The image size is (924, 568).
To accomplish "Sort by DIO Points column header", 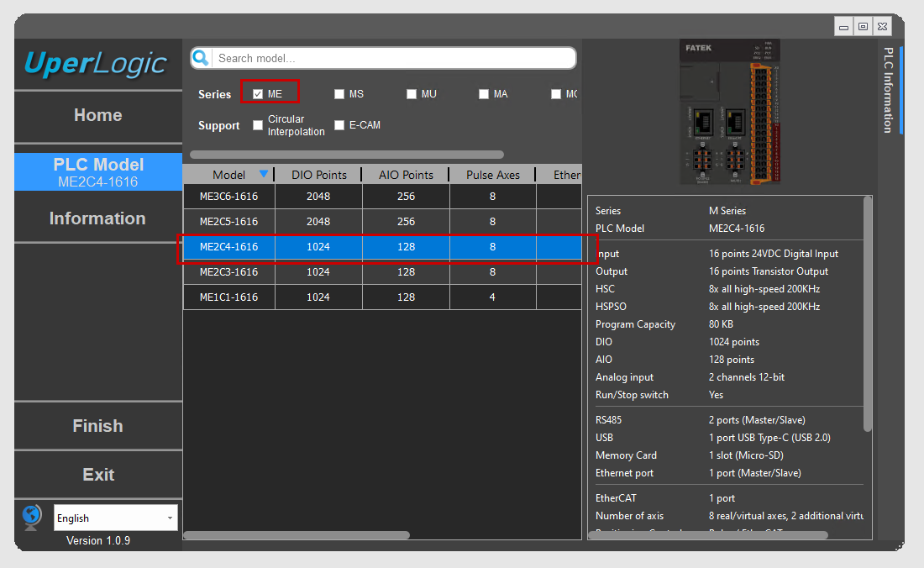I will tap(319, 175).
